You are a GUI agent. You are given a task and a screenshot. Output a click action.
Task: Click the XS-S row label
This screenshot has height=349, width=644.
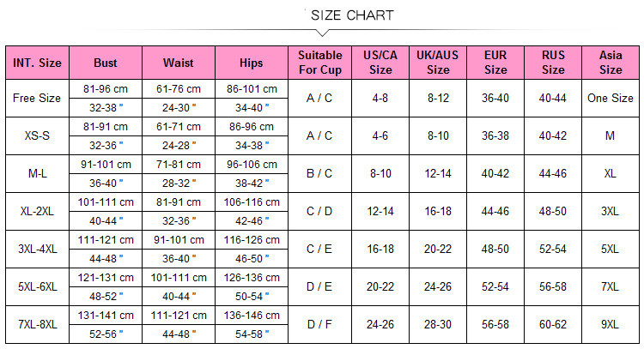tap(37, 136)
